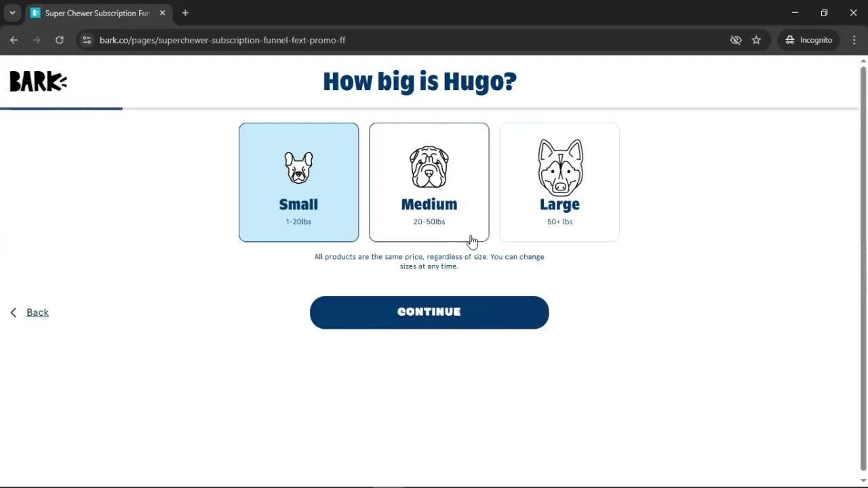Viewport: 868px width, 488px height.
Task: Go to previous step via Back link
Action: pyautogui.click(x=30, y=312)
